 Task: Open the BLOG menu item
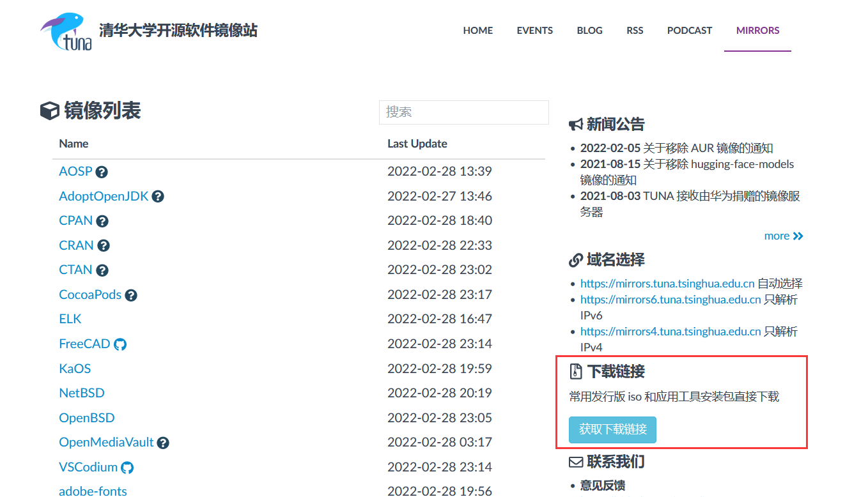point(589,30)
